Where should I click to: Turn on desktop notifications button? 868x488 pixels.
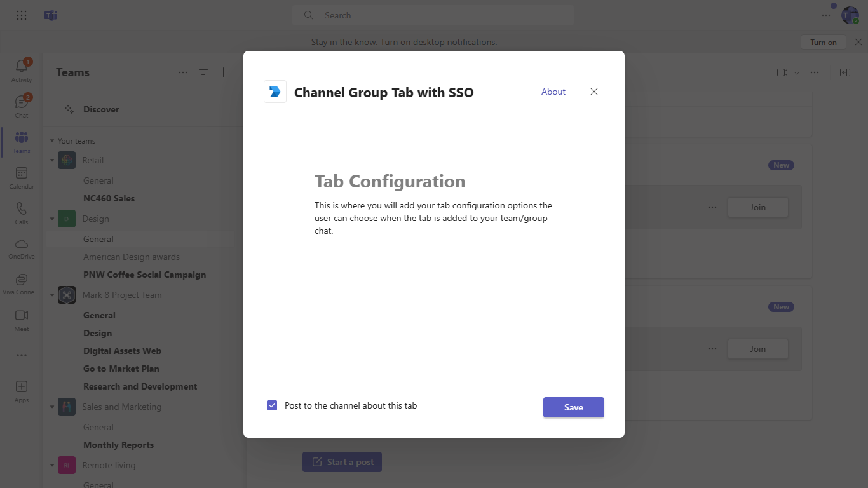coord(824,42)
